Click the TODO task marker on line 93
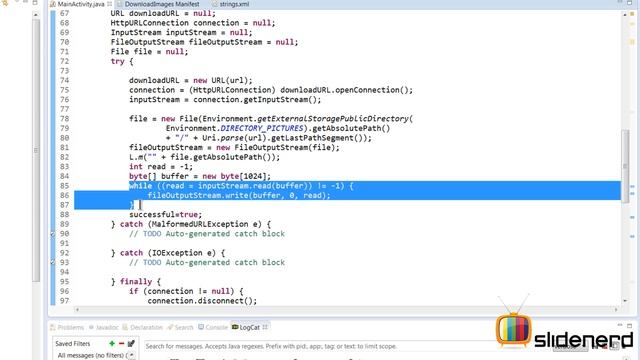 53,262
